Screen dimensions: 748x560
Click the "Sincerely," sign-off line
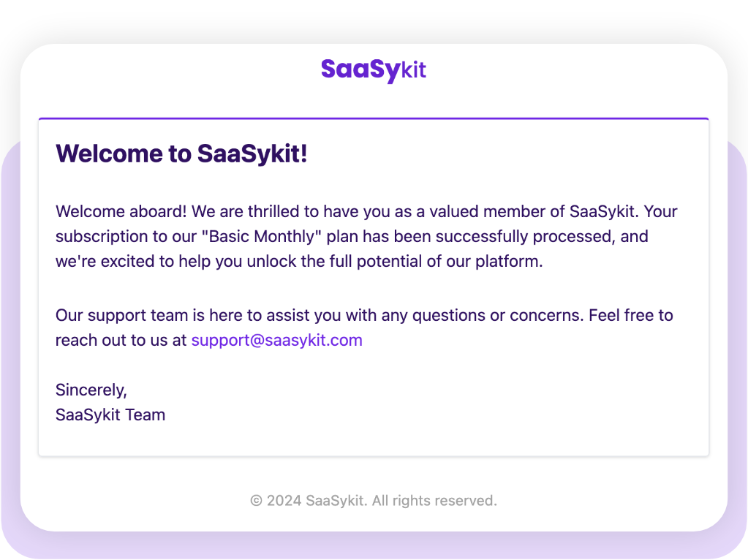pyautogui.click(x=91, y=390)
